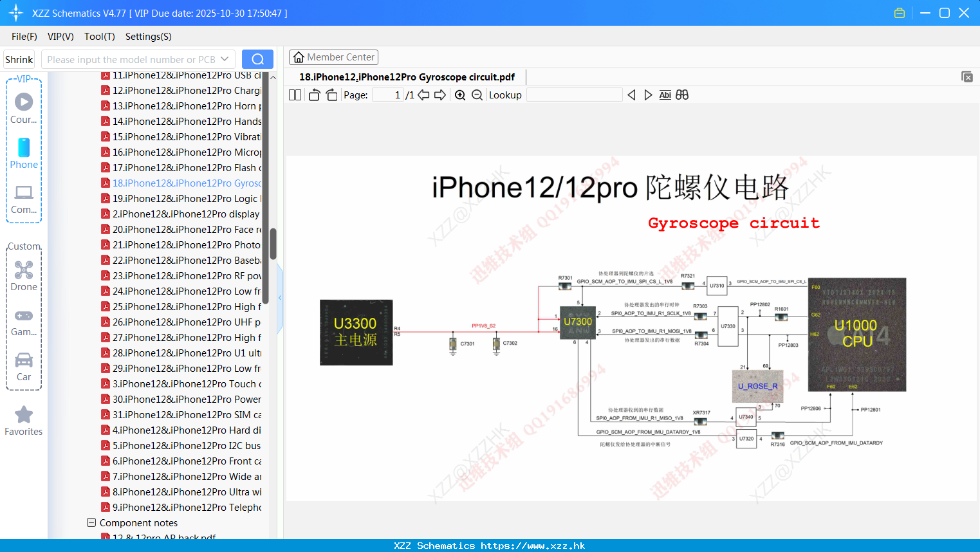Click the U_ROSE_R component
The image size is (980, 552).
[x=758, y=386]
